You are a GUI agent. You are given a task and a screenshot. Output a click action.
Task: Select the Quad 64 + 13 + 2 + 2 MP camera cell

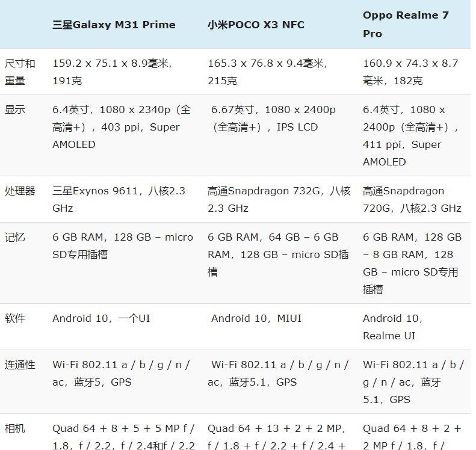(277, 437)
